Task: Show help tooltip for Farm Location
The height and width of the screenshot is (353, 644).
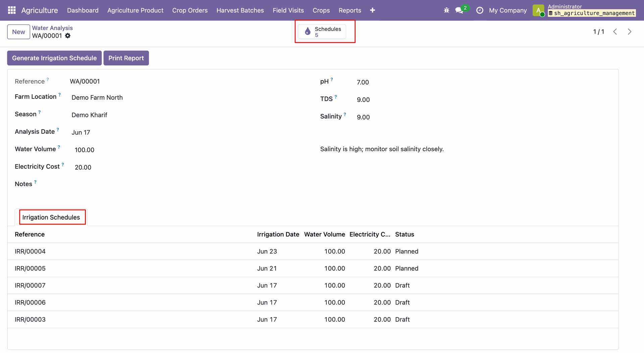Action: [x=60, y=95]
